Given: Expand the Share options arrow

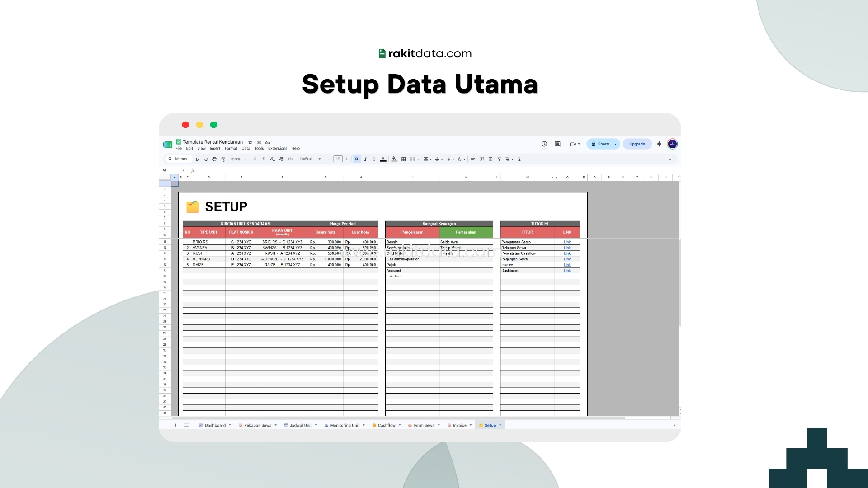Looking at the screenshot, I should tap(615, 144).
